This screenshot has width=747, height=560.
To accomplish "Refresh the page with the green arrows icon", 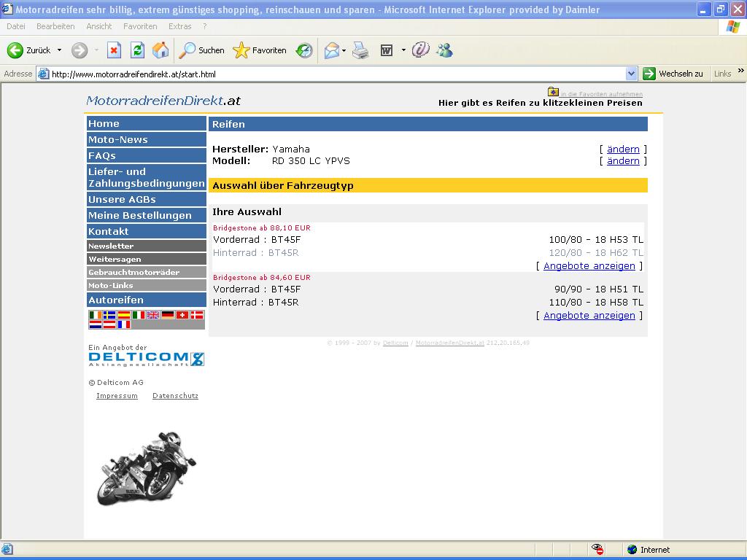I will coord(137,50).
